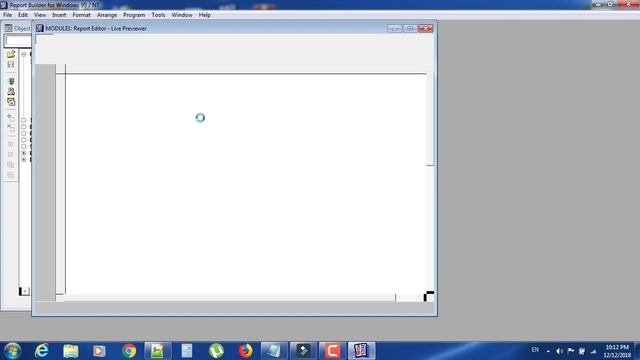This screenshot has width=640, height=360.
Task: Click the Delete object icon with X mark
Action: point(11,128)
